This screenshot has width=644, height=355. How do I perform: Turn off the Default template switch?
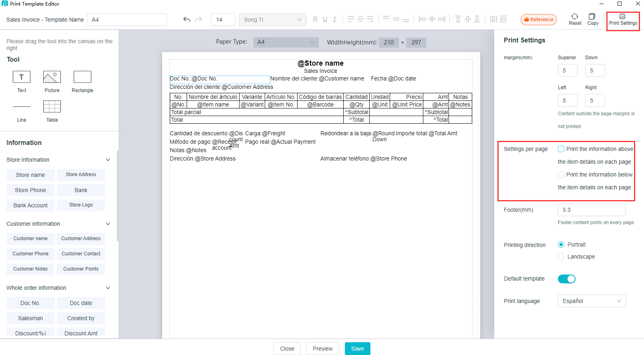tap(566, 279)
